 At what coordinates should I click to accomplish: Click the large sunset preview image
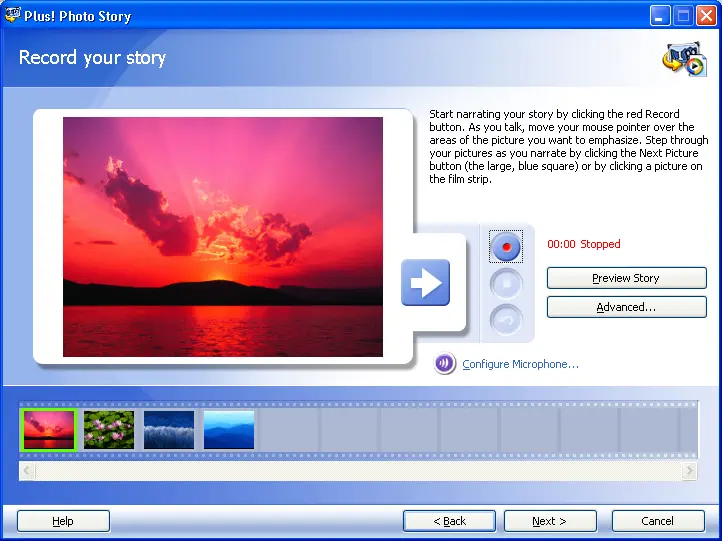click(222, 237)
